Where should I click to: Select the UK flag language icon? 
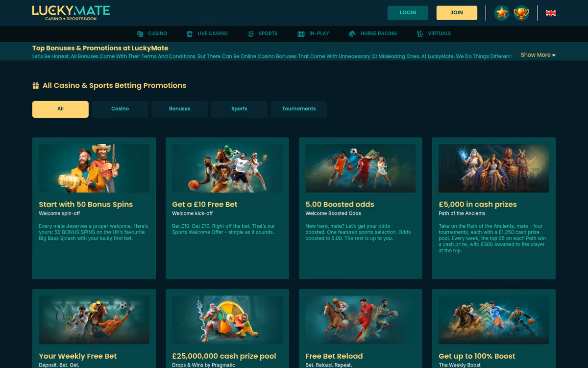(x=551, y=13)
